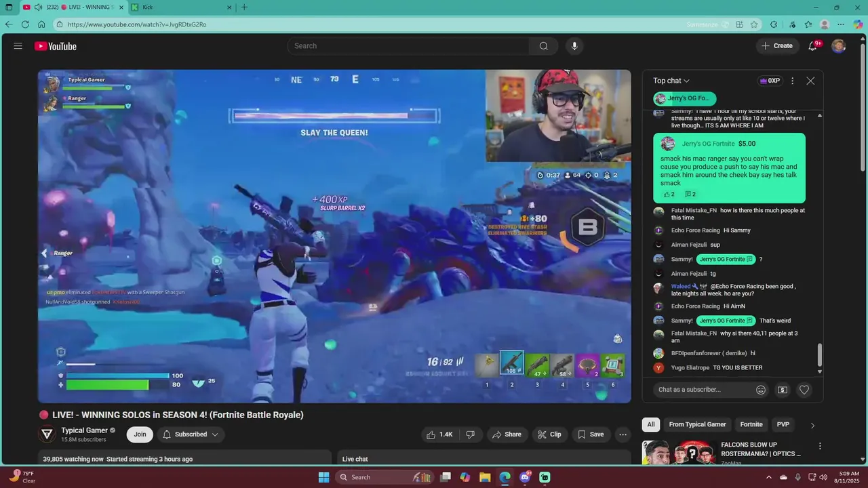
Task: Open Typical Gamer channel avatar
Action: 47,434
